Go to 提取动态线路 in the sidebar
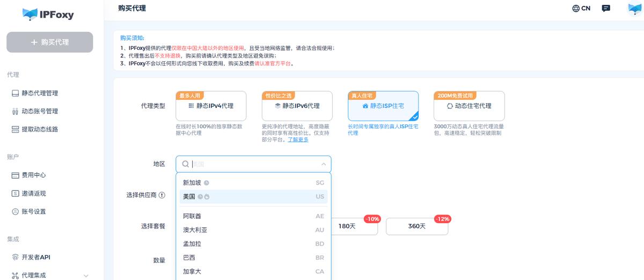Viewport: 644px width, 280px height. pyautogui.click(x=39, y=129)
